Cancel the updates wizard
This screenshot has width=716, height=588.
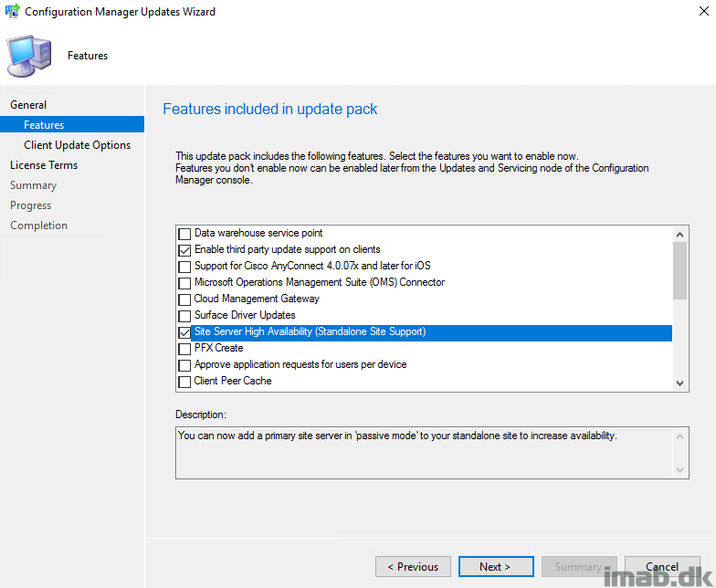coord(662,566)
